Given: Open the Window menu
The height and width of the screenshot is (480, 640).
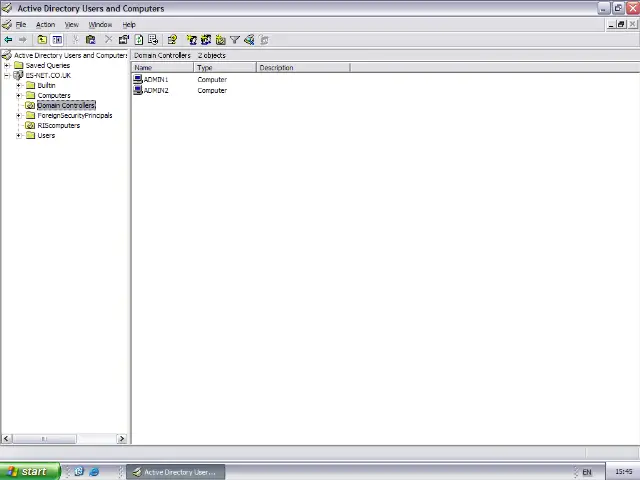Looking at the screenshot, I should [x=100, y=24].
